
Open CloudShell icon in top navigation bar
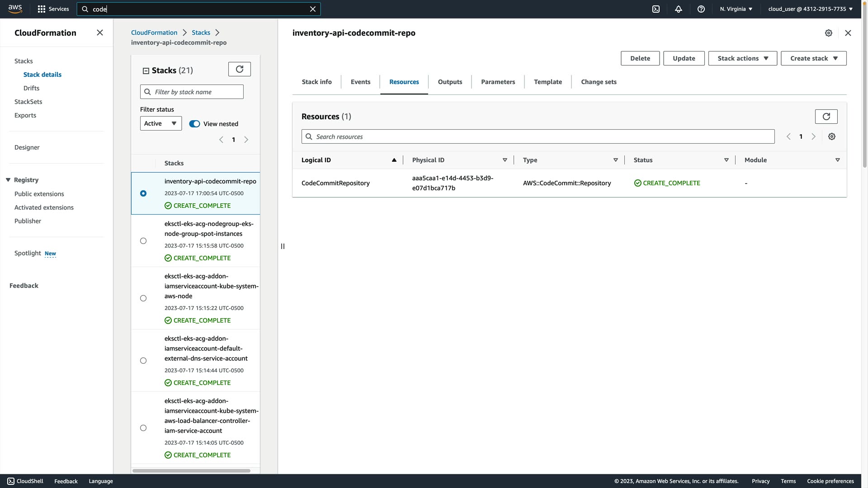click(x=656, y=9)
